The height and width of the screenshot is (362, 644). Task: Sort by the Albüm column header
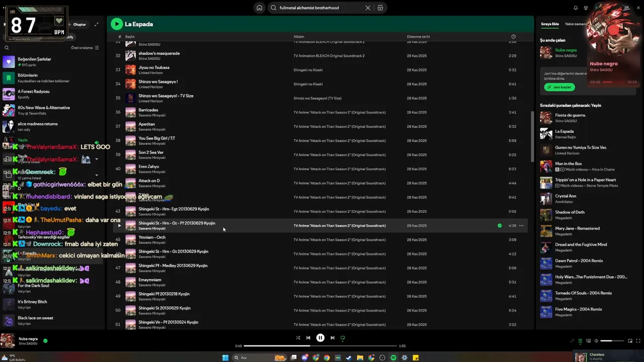coord(299,37)
